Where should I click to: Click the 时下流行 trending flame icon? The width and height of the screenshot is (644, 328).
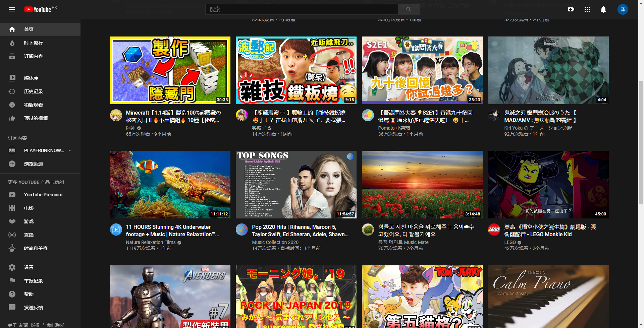point(12,43)
